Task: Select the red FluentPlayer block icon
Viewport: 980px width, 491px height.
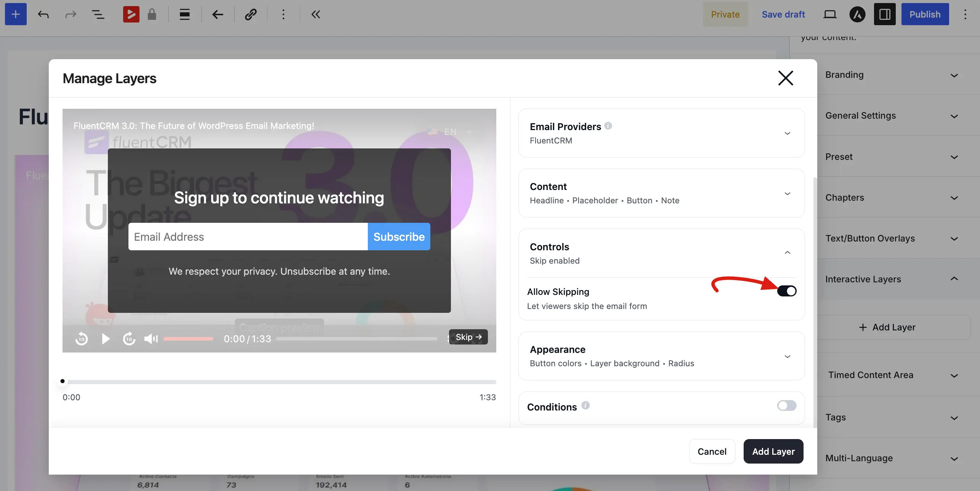Action: click(x=131, y=14)
